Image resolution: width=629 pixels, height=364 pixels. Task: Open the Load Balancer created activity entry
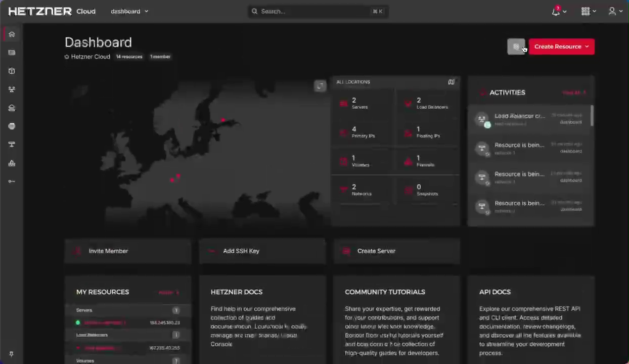(529, 119)
